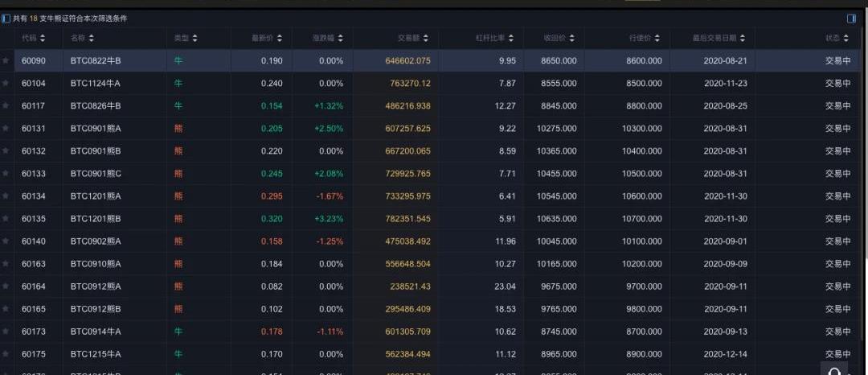Click leverage ratio 23.04
Viewport: 868px width, 375px height.
505,286
